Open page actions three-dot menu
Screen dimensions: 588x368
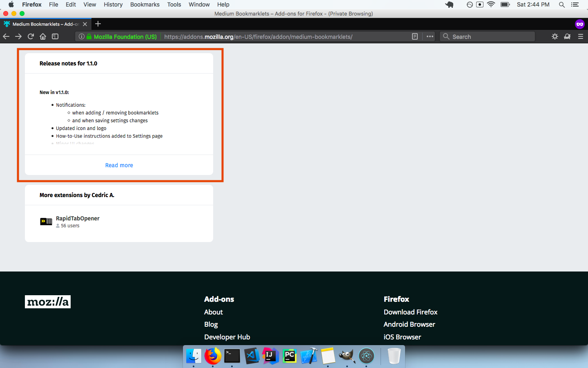click(x=430, y=36)
